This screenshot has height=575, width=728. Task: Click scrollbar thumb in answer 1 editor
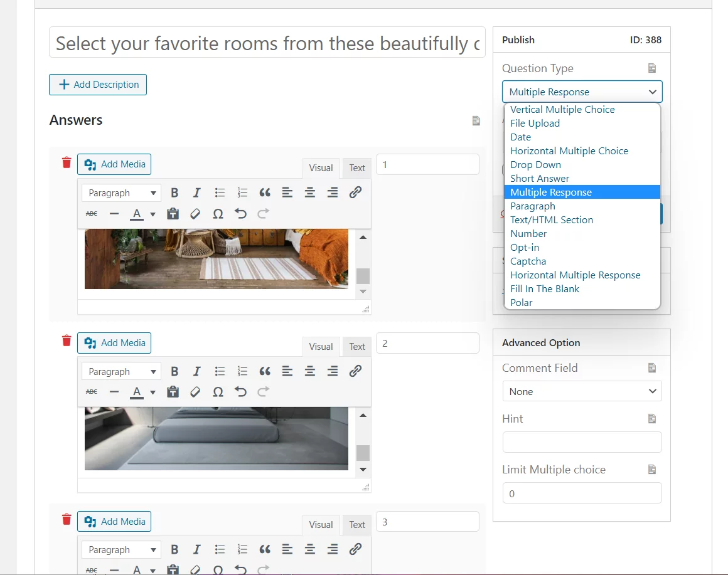[363, 276]
